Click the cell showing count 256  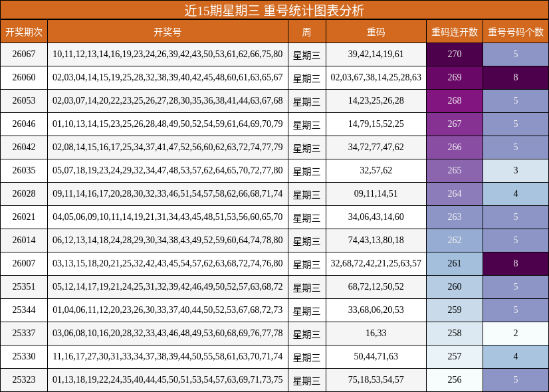pos(453,380)
